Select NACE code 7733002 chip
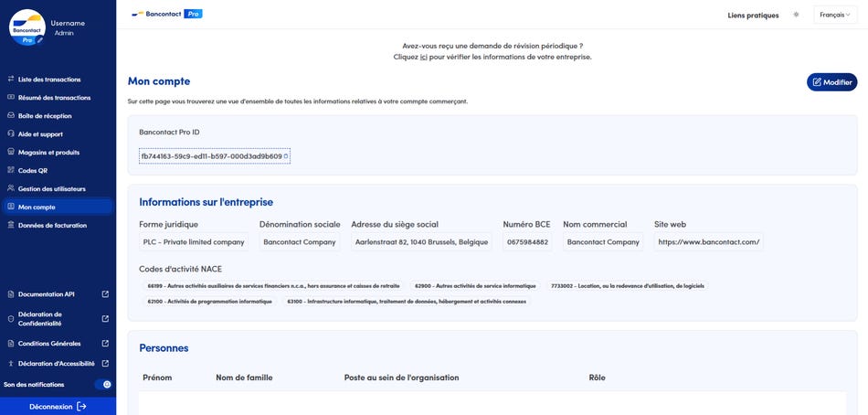Image resolution: width=868 pixels, height=415 pixels. [629, 286]
